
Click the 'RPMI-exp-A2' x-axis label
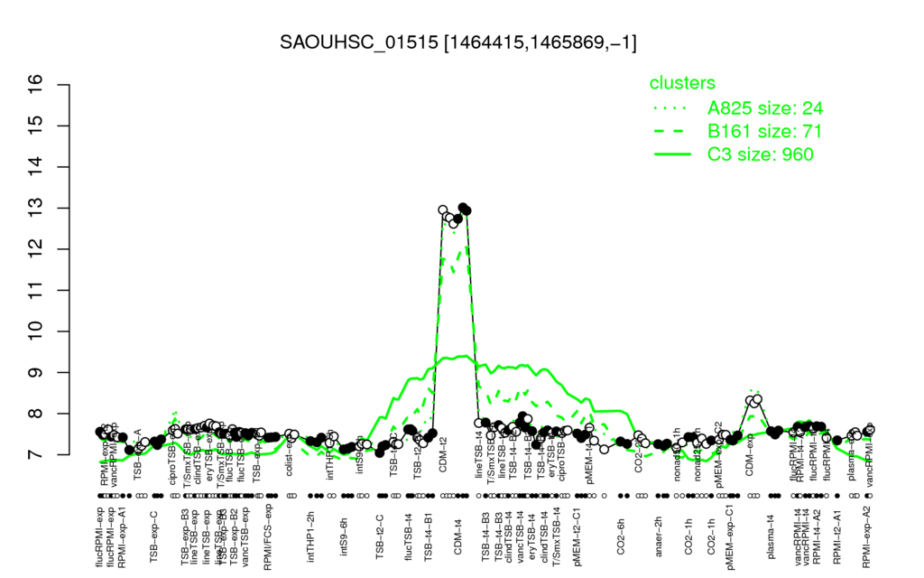coord(866,536)
